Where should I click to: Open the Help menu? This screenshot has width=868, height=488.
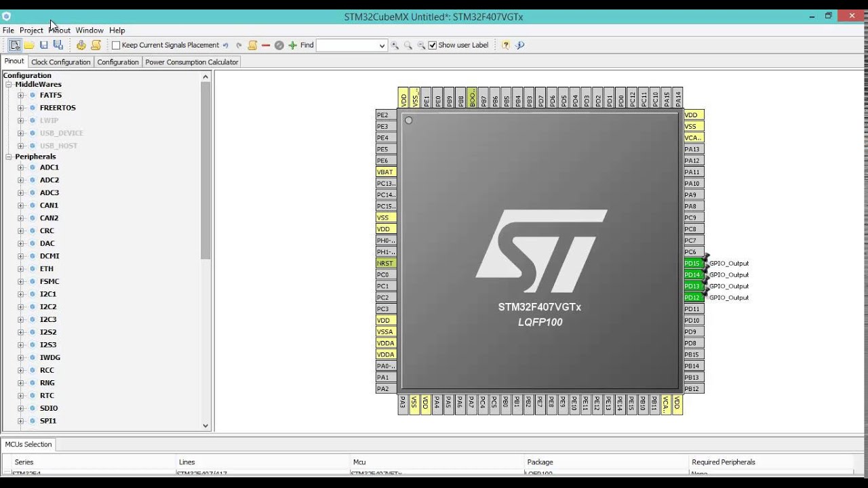tap(117, 30)
